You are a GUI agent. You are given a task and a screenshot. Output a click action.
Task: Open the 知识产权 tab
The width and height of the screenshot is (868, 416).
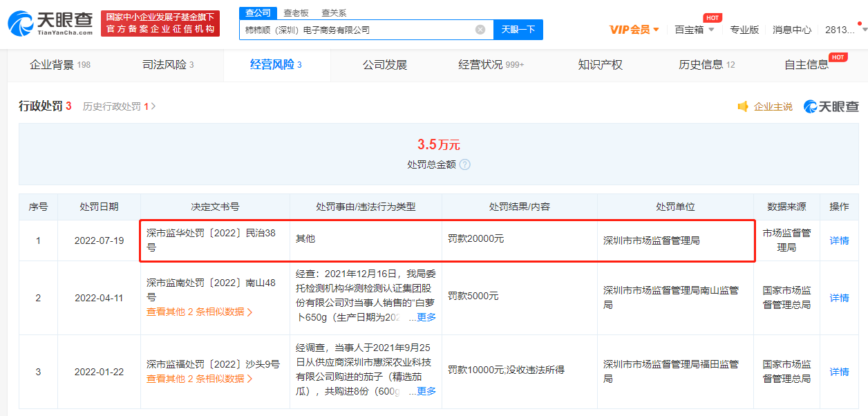601,65
